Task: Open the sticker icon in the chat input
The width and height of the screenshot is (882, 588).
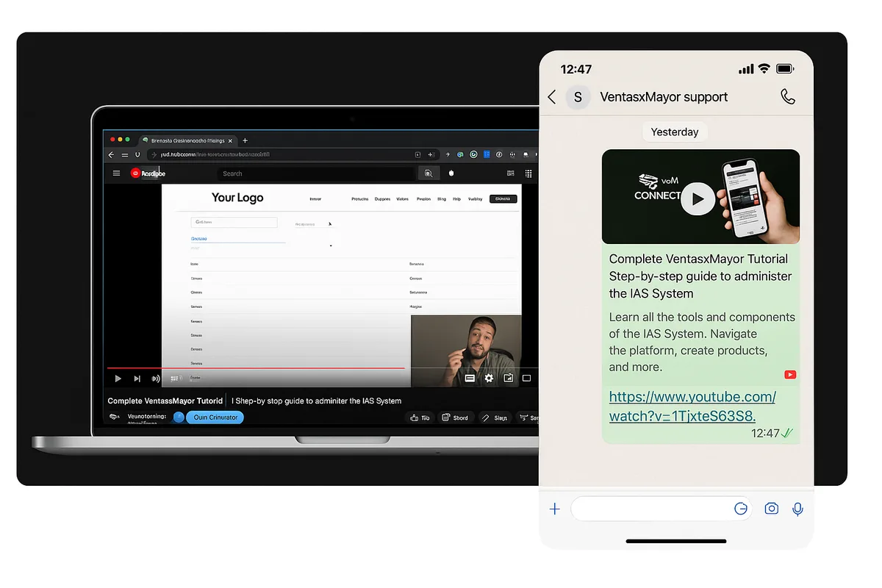Action: pyautogui.click(x=741, y=508)
